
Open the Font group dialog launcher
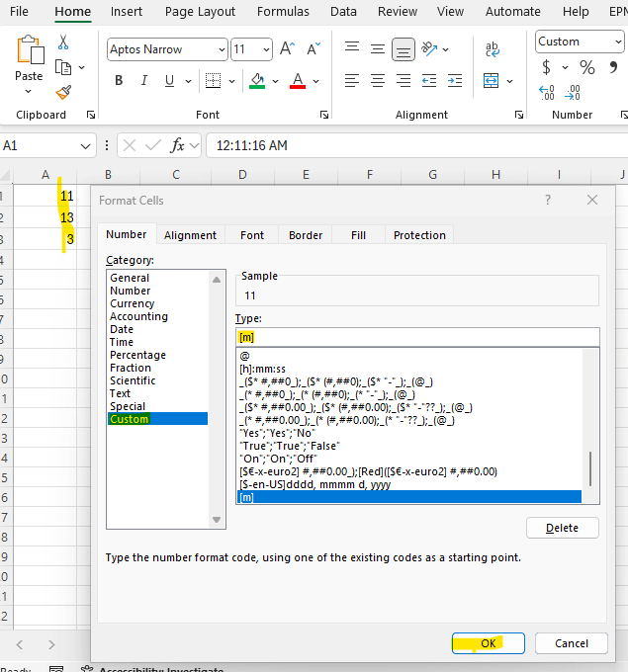coord(323,115)
